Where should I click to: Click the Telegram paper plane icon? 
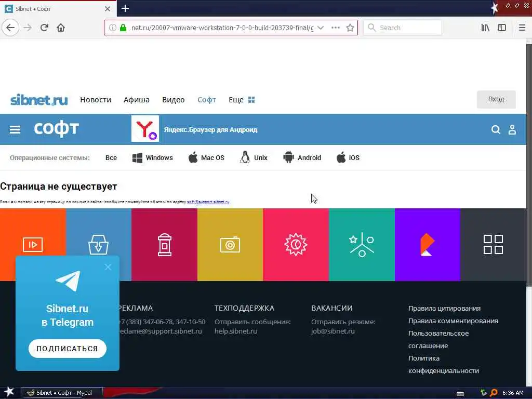tap(68, 281)
